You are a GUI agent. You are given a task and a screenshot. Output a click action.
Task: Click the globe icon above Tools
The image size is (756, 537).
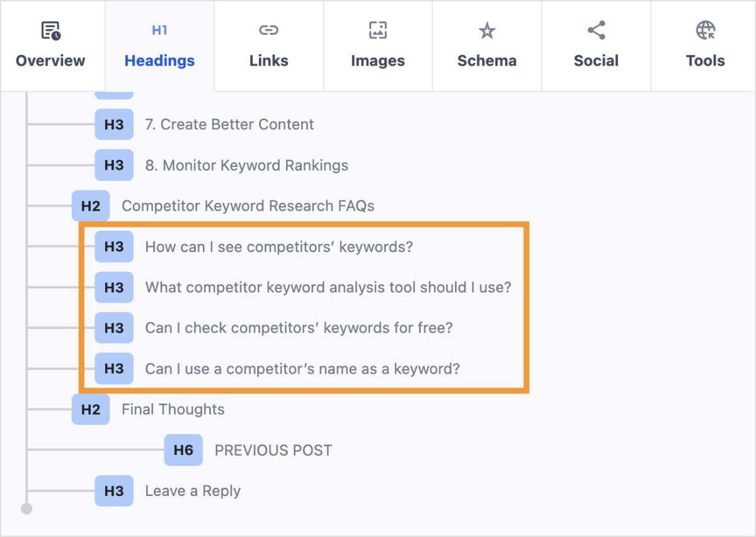(x=705, y=30)
